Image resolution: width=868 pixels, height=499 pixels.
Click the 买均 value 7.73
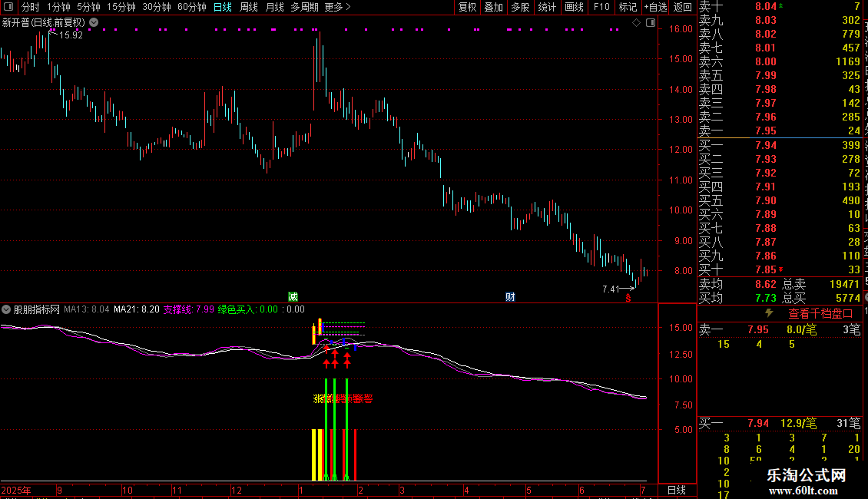tap(766, 298)
